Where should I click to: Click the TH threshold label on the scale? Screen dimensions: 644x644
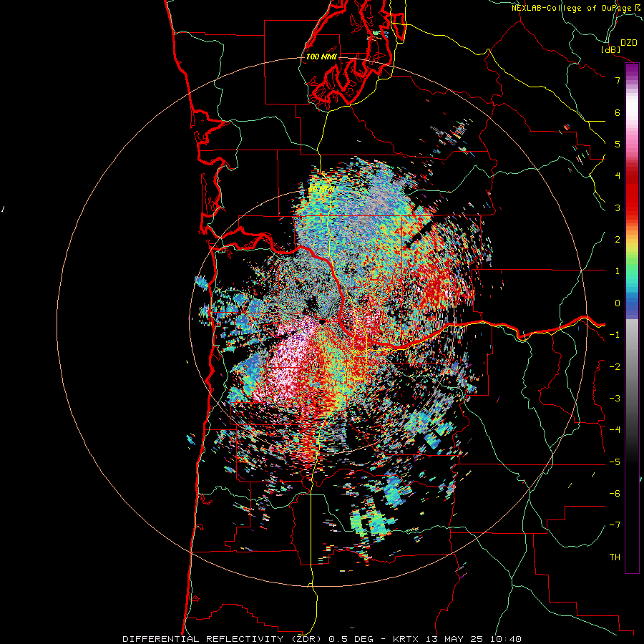[615, 557]
